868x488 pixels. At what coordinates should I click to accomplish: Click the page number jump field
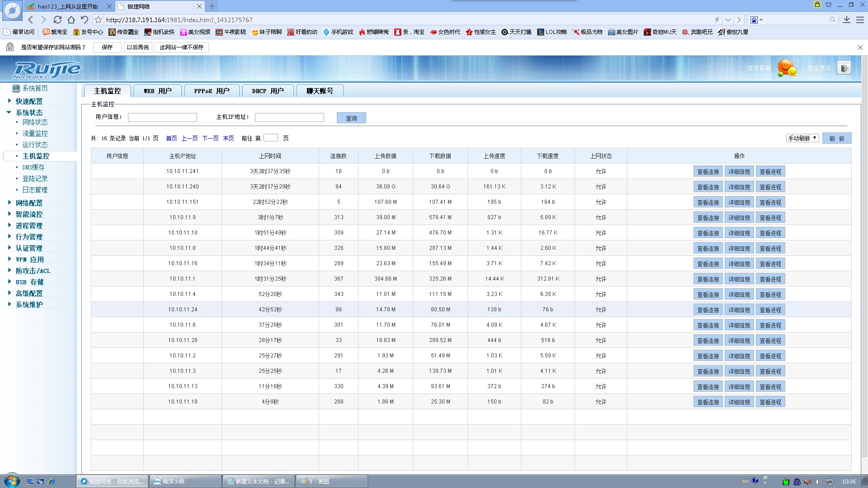(270, 138)
